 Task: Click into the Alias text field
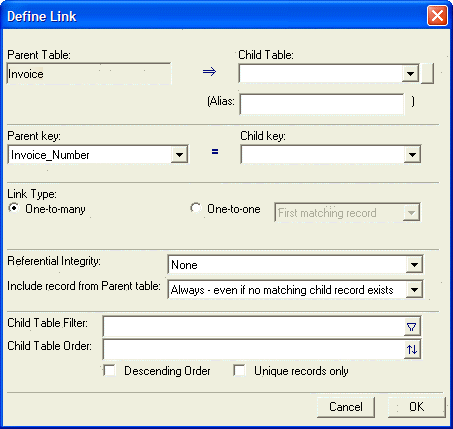coord(322,104)
